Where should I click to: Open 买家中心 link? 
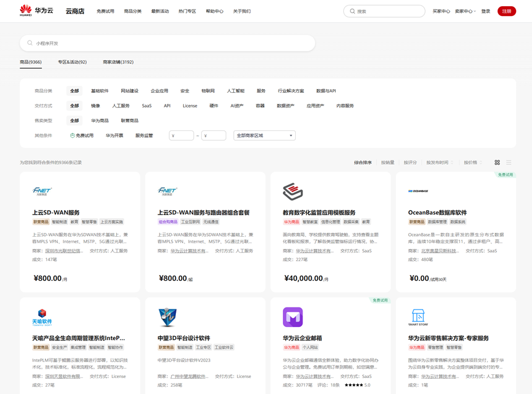coord(441,11)
